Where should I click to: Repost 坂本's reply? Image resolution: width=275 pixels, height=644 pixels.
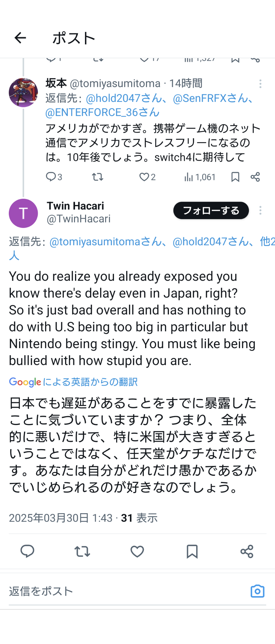click(98, 177)
